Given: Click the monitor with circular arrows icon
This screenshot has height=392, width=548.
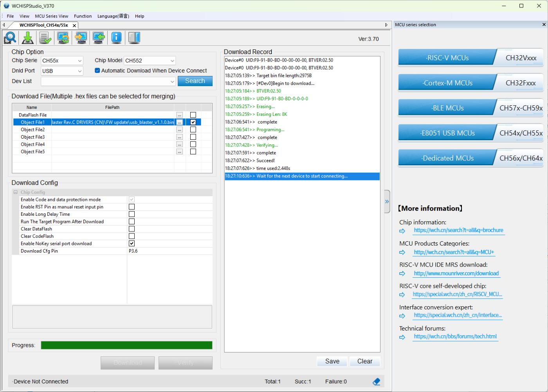Looking at the screenshot, I should pyautogui.click(x=63, y=38).
